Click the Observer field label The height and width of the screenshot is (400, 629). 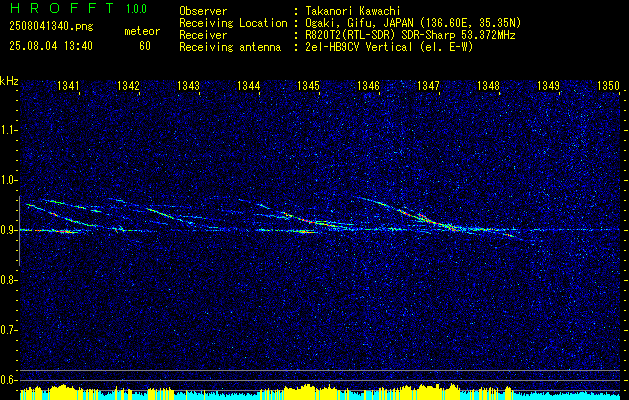(203, 11)
